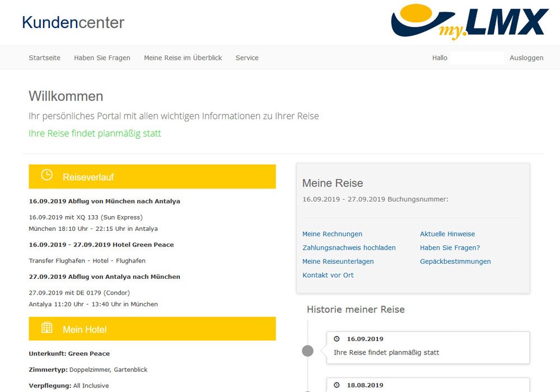Screen dimensions: 560x392
Task: Open Meine Reiseunterlagen link
Action: 338,262
